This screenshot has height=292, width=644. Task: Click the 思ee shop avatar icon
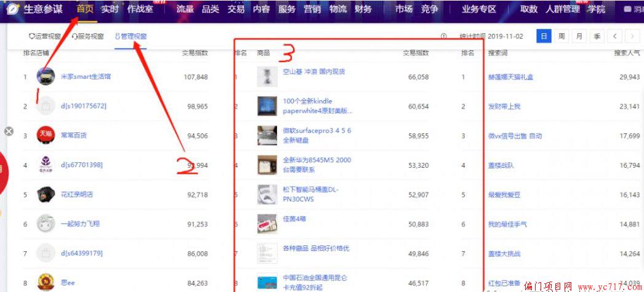point(45,283)
